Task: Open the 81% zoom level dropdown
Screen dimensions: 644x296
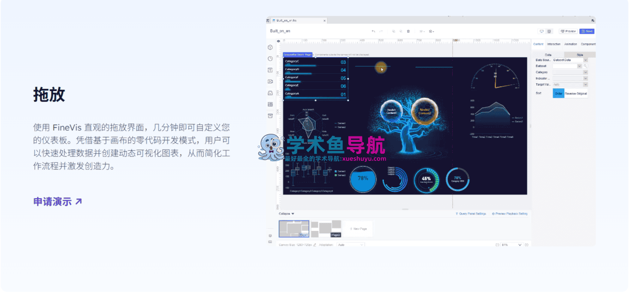Action: point(512,245)
